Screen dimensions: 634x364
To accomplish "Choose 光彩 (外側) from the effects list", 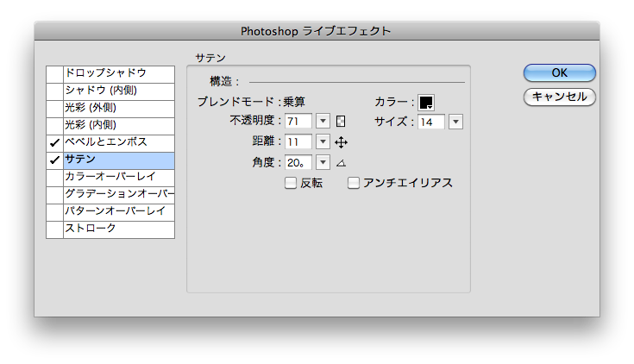I will (119, 108).
